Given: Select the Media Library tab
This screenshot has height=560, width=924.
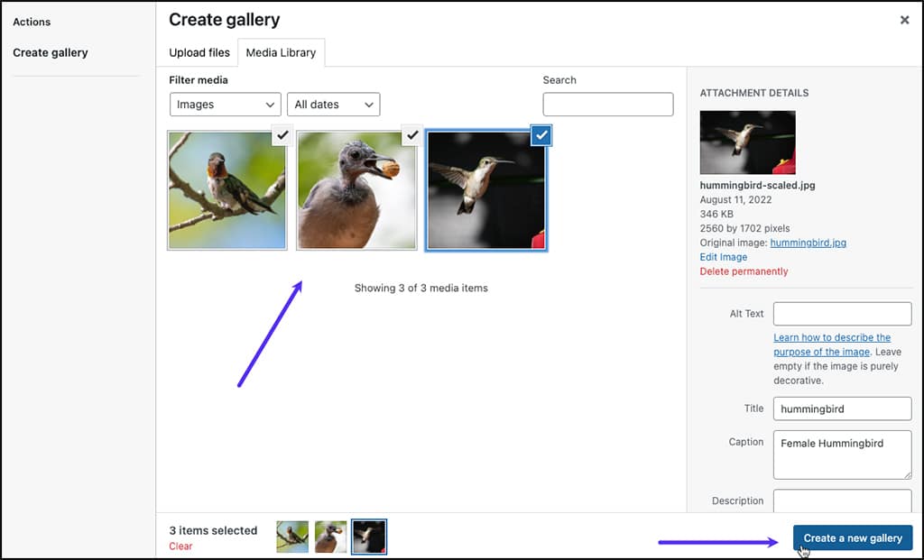Looking at the screenshot, I should pyautogui.click(x=281, y=52).
